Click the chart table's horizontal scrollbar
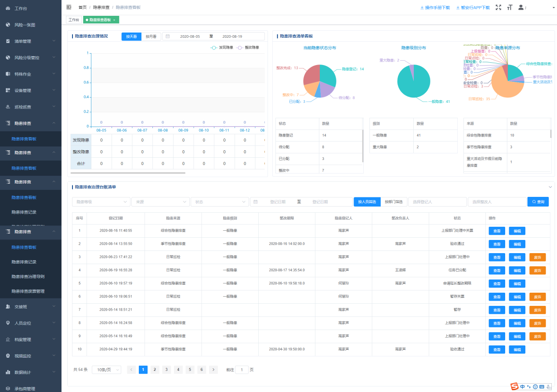The height and width of the screenshot is (392, 557). tap(128, 173)
